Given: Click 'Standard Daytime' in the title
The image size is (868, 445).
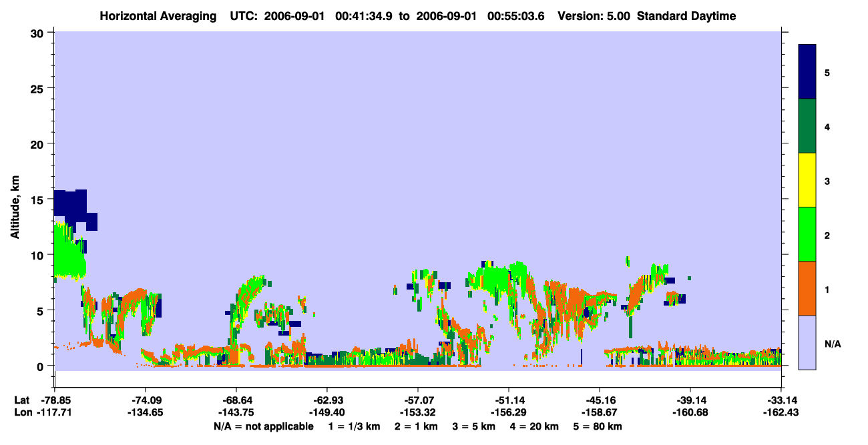Looking at the screenshot, I should click(686, 16).
